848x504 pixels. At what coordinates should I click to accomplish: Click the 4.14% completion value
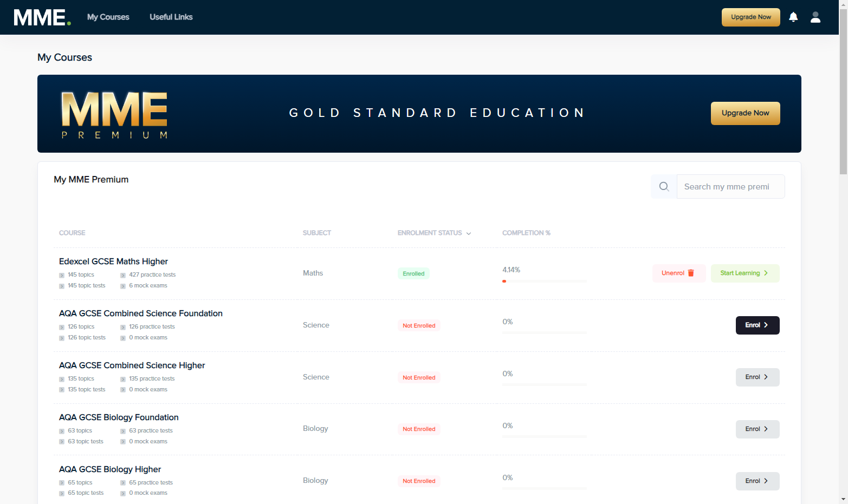[511, 270]
